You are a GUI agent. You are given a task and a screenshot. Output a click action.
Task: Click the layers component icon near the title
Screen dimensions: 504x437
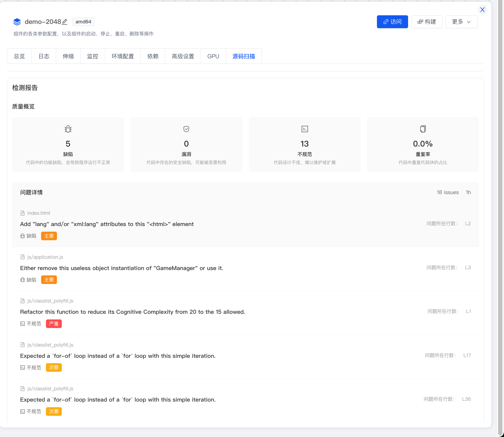coord(17,22)
